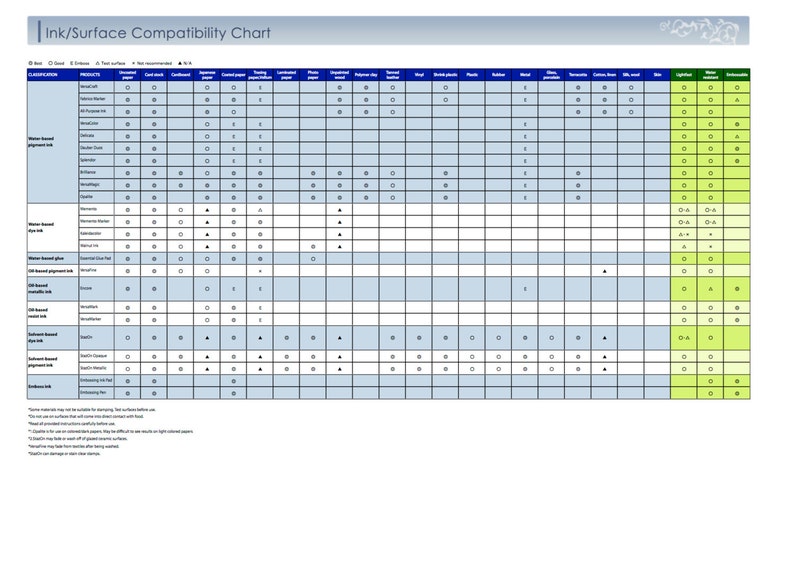Click the 'Brilliance' product cell
This screenshot has height=562, width=794.
point(96,173)
